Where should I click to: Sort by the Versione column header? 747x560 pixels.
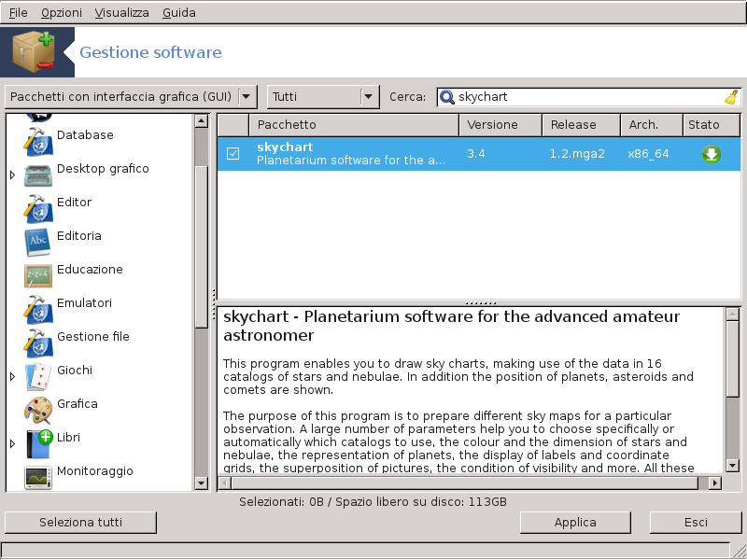click(500, 125)
